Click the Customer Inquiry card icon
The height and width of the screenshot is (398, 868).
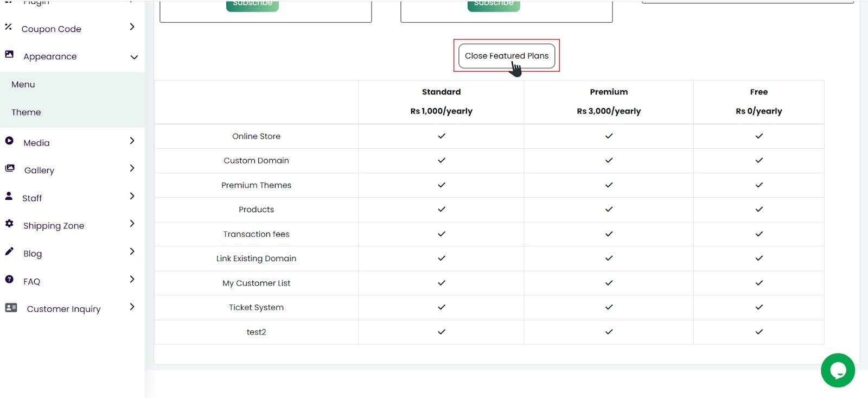(11, 307)
